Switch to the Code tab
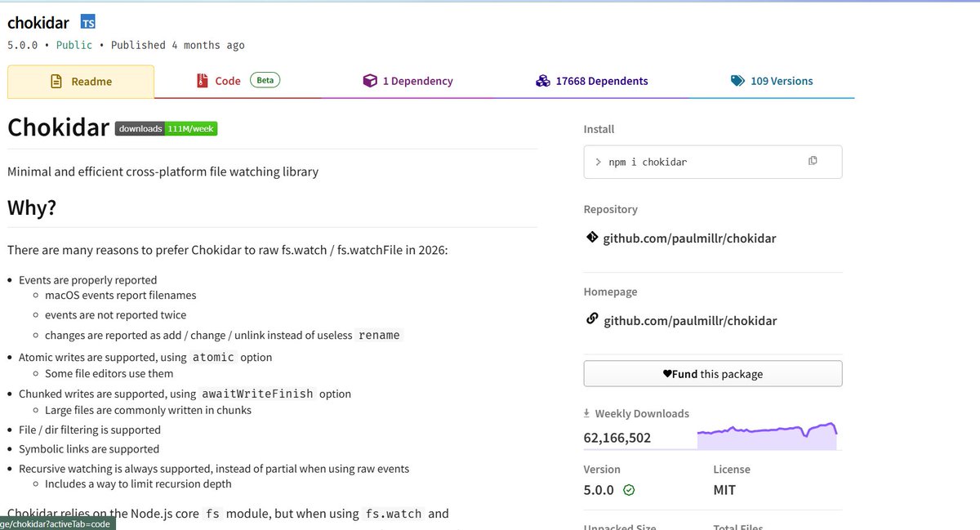The image size is (980, 530). (238, 81)
